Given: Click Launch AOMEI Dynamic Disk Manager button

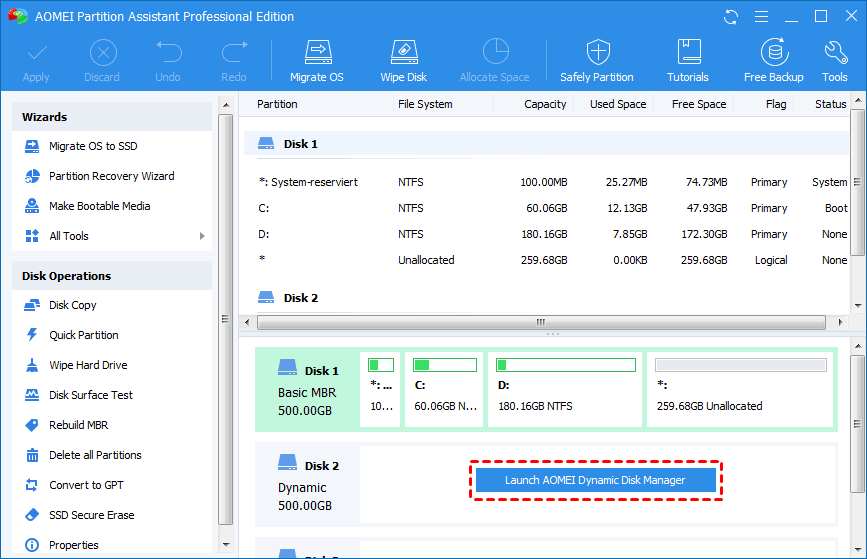Looking at the screenshot, I should pyautogui.click(x=596, y=480).
